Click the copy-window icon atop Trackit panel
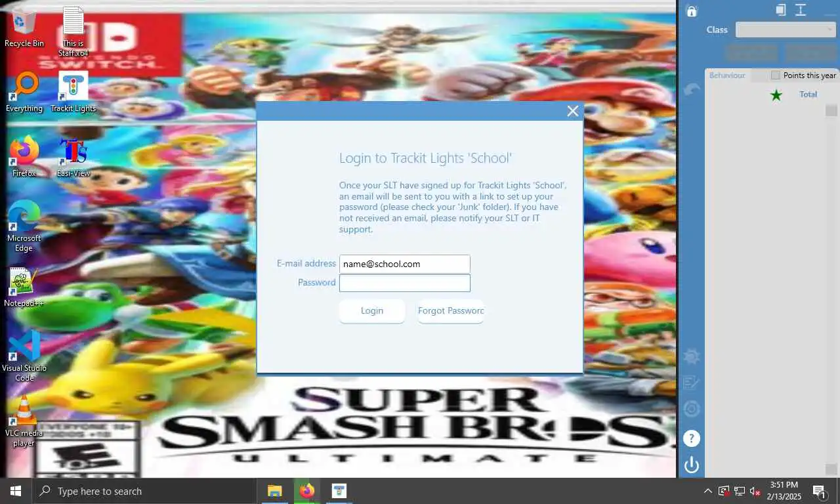 pyautogui.click(x=780, y=9)
